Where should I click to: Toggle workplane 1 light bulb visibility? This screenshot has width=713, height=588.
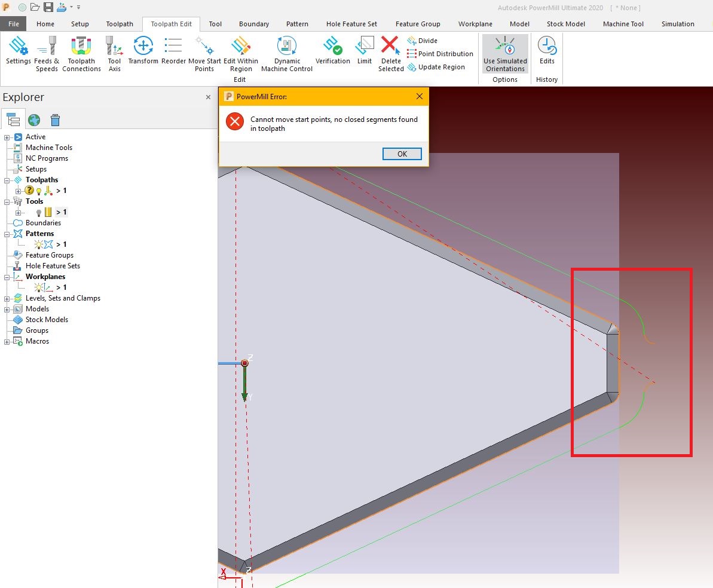(x=39, y=287)
